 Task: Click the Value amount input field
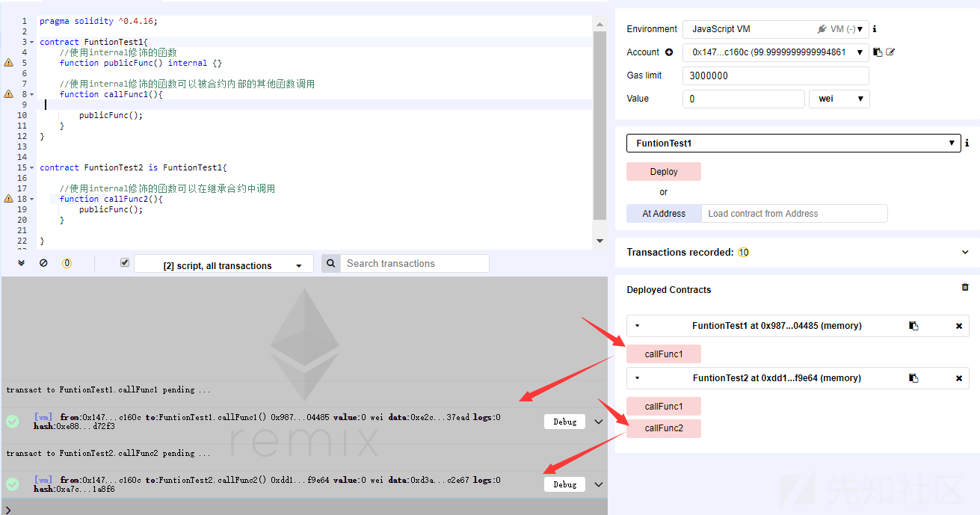744,99
